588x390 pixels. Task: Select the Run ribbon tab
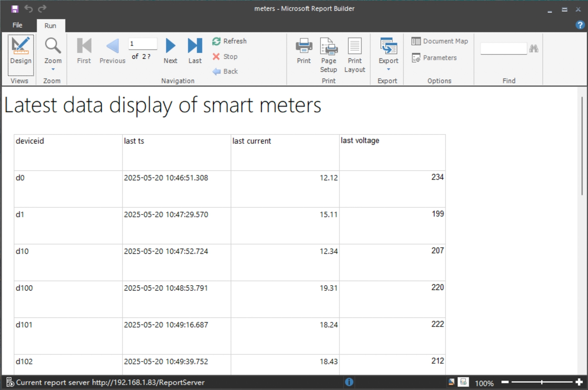(50, 26)
